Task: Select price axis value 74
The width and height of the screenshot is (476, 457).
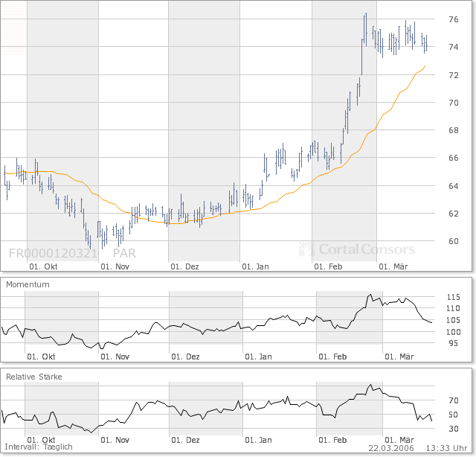Action: pos(454,47)
